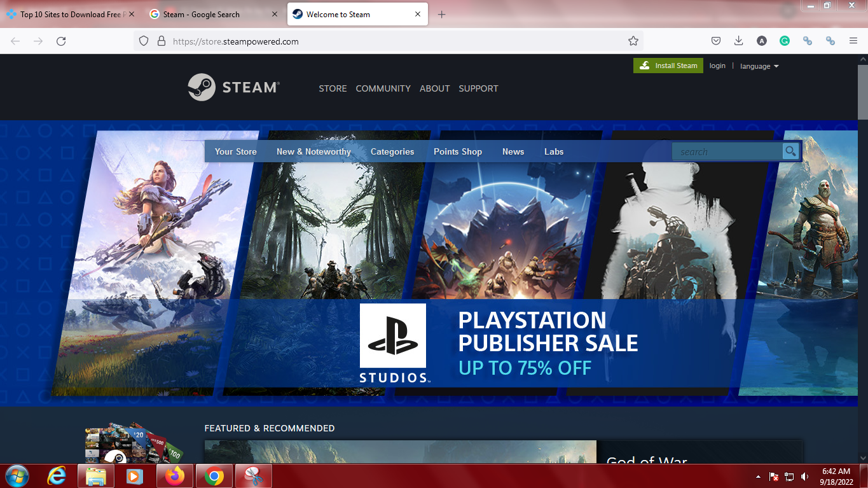Click the Grammarly extension icon
The height and width of the screenshot is (488, 868).
785,41
